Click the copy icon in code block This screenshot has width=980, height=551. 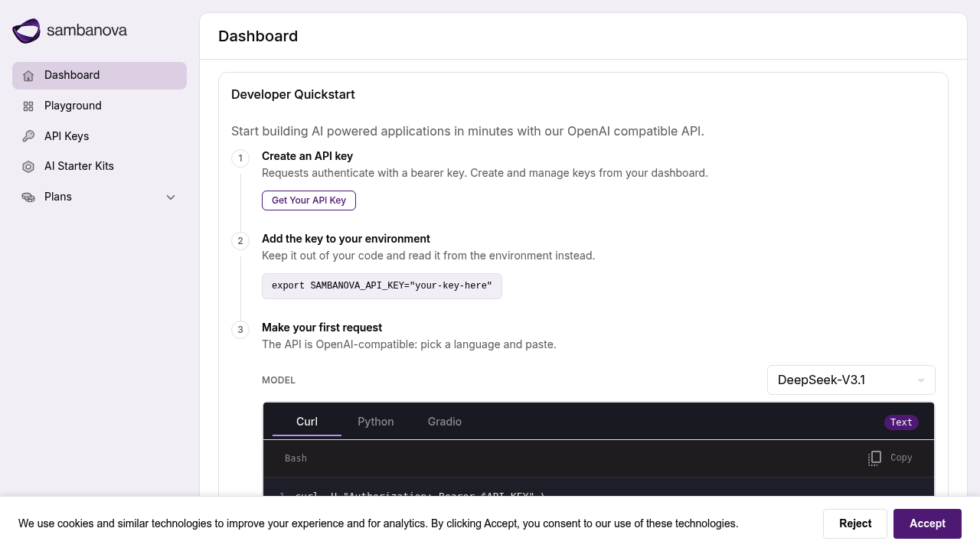(874, 458)
